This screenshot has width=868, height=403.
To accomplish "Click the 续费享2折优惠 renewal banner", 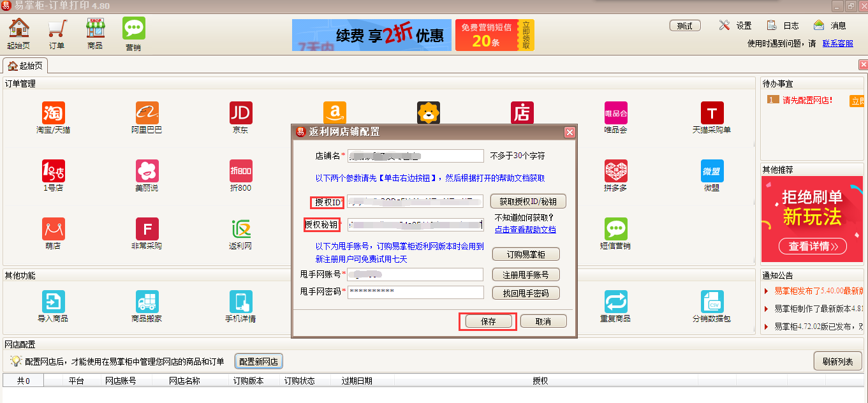I will (372, 35).
